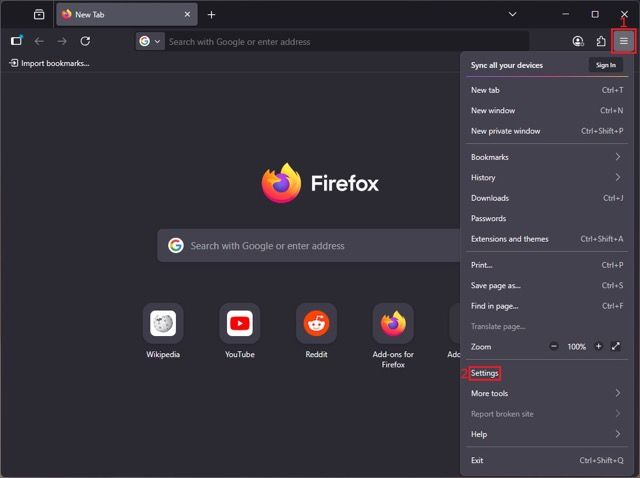Reload the page with refresh icon
Screen dimensions: 640x478
tap(85, 41)
